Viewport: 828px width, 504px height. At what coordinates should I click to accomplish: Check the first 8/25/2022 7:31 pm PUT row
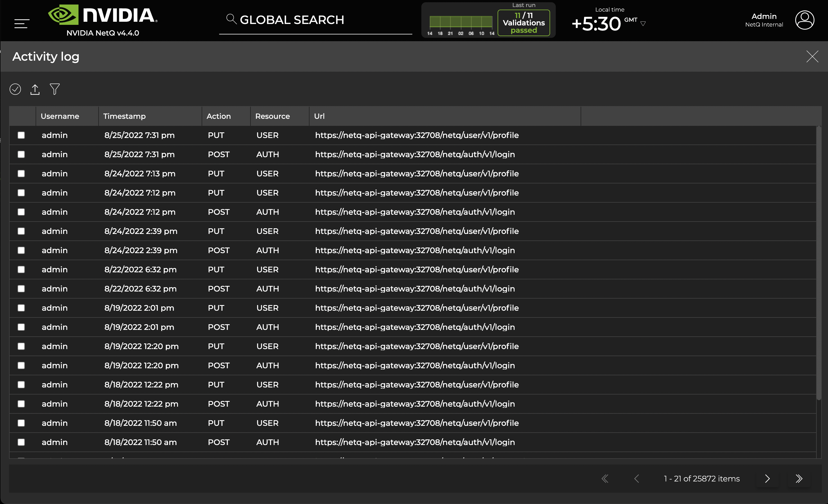[x=21, y=135]
